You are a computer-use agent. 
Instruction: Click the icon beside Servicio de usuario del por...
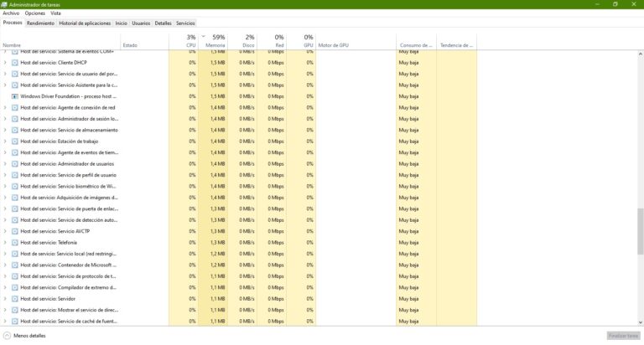click(15, 74)
